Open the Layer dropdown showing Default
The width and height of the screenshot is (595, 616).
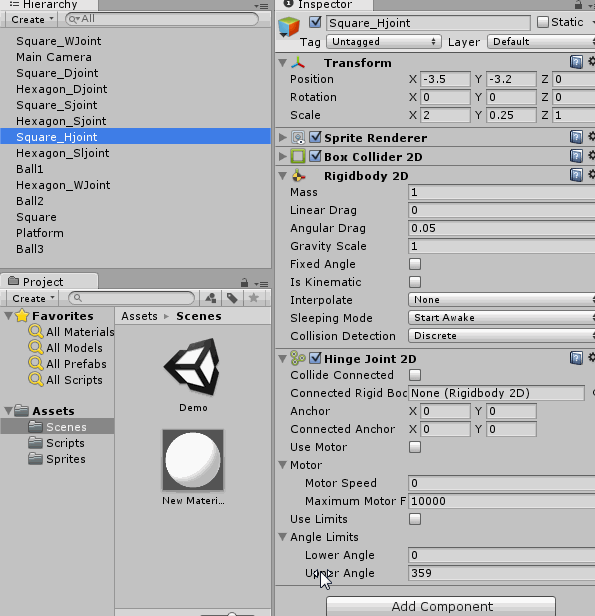(x=541, y=42)
